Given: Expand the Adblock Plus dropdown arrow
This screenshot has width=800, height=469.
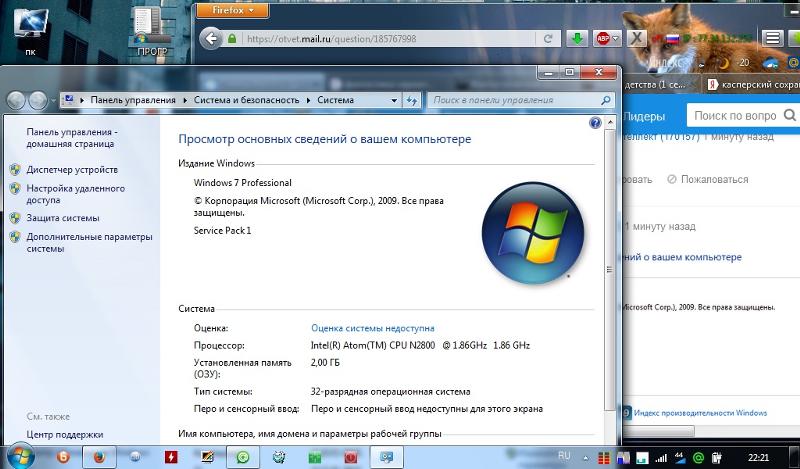Looking at the screenshot, I should pyautogui.click(x=616, y=39).
